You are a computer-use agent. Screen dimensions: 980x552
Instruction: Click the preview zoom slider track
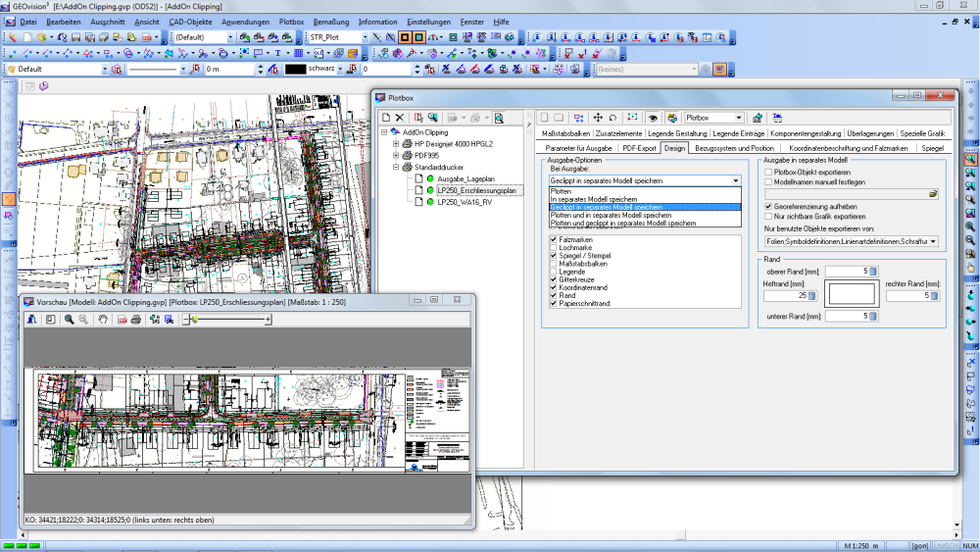tap(230, 320)
